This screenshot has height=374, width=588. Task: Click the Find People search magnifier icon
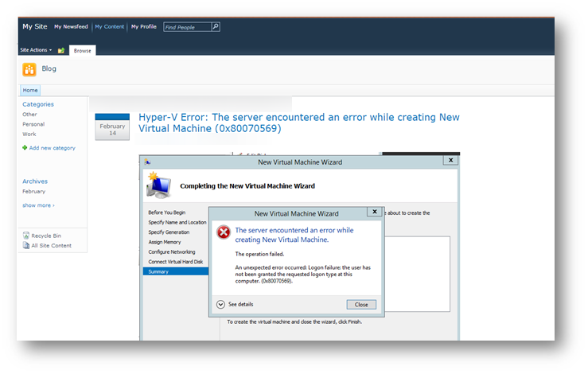tap(216, 26)
